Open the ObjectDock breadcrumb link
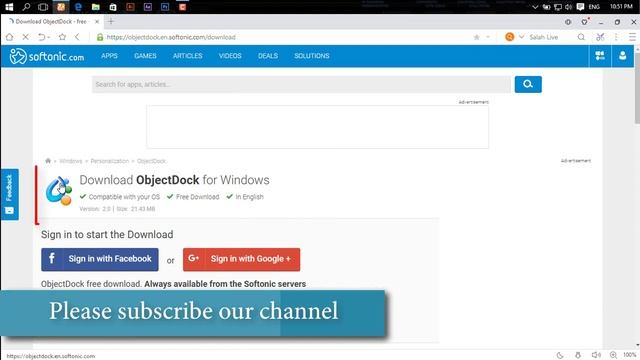Viewport: 640px width, 360px height. tap(151, 161)
